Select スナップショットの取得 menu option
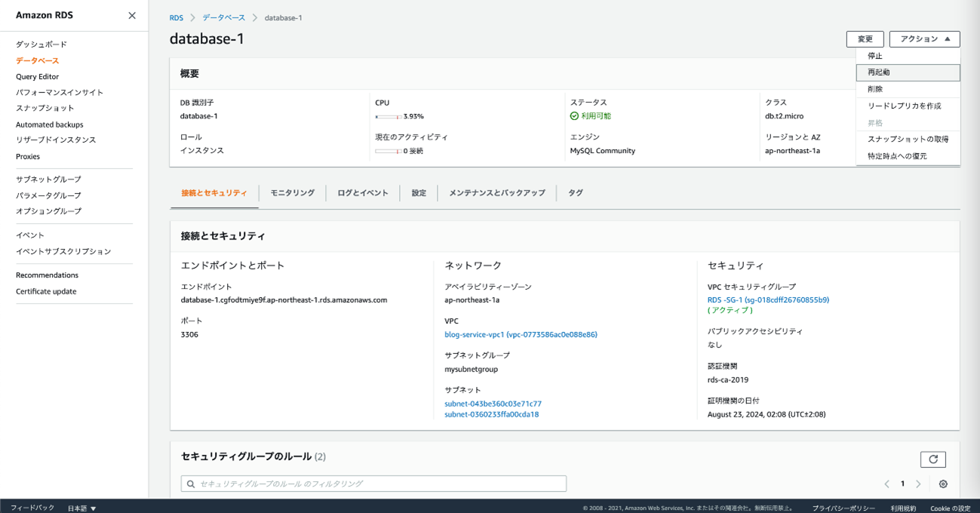The width and height of the screenshot is (980, 513). coord(908,140)
